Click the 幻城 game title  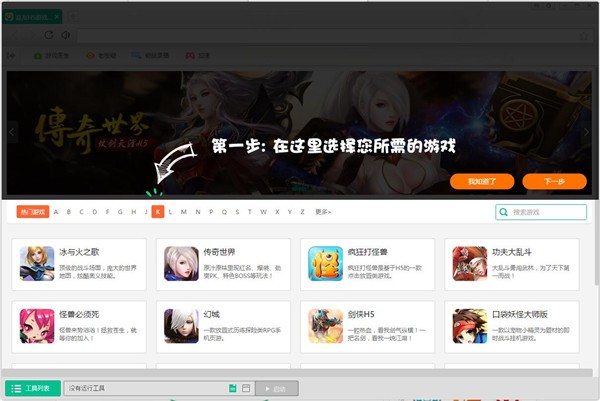212,314
